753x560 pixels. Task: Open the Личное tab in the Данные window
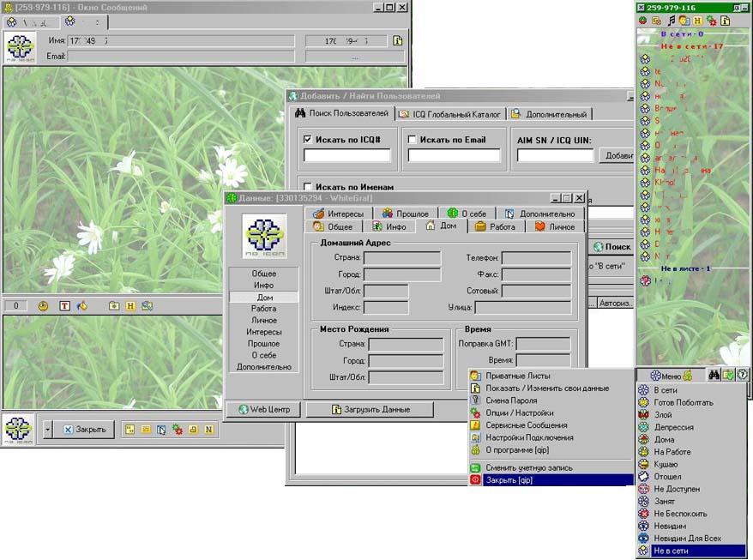(x=555, y=226)
